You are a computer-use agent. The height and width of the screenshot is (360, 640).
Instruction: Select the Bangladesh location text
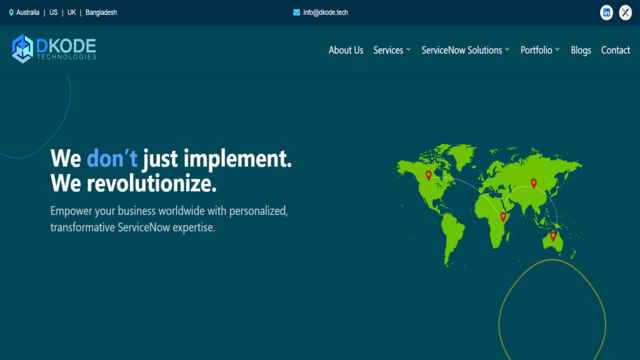(x=101, y=13)
